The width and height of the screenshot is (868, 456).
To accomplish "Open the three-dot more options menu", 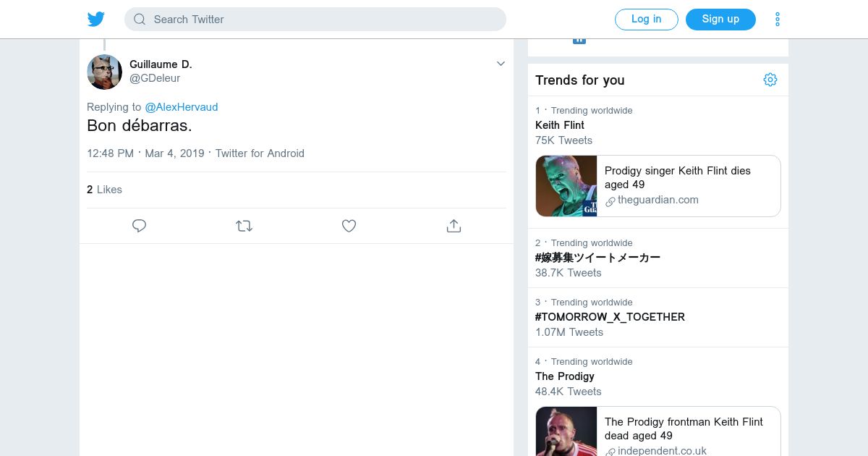I will (x=778, y=20).
